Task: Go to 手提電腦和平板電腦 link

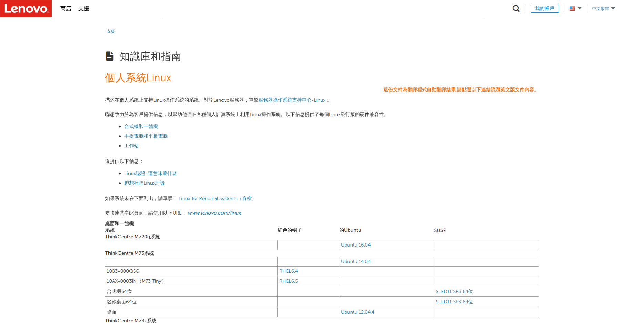Action: coord(146,136)
